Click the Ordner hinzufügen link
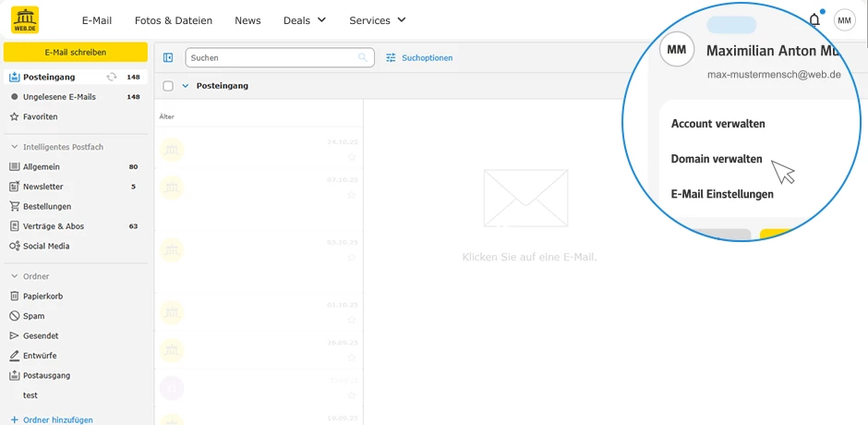The height and width of the screenshot is (425, 868). click(58, 420)
